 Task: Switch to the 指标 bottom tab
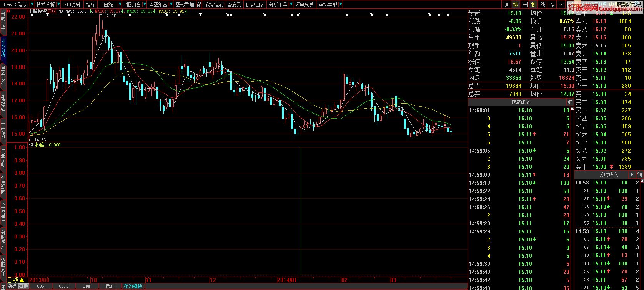coord(12,287)
